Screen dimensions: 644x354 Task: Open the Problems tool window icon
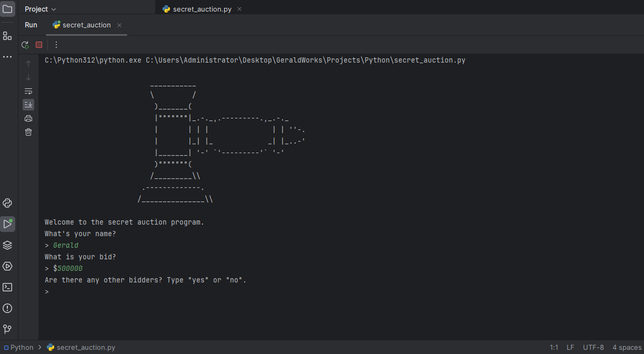pos(7,308)
